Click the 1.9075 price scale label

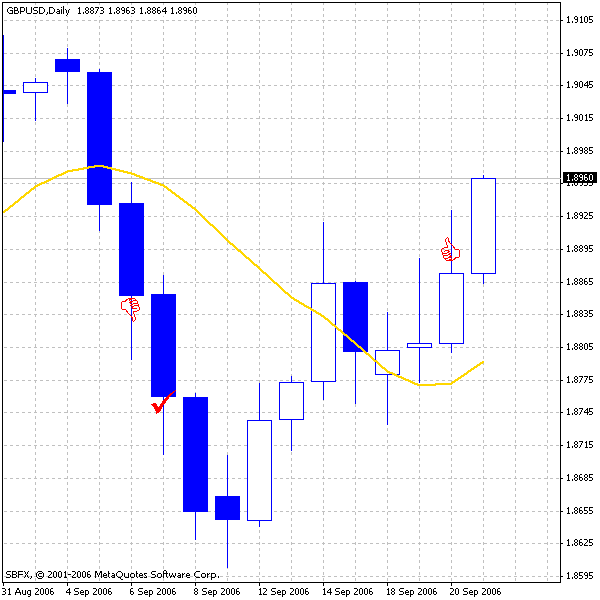pyautogui.click(x=580, y=53)
